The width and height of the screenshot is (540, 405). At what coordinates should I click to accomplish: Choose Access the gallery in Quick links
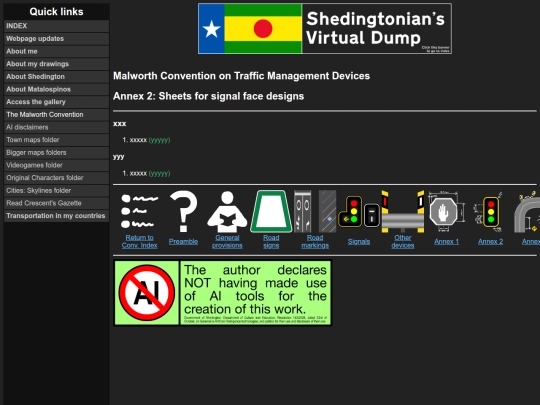tap(56, 102)
